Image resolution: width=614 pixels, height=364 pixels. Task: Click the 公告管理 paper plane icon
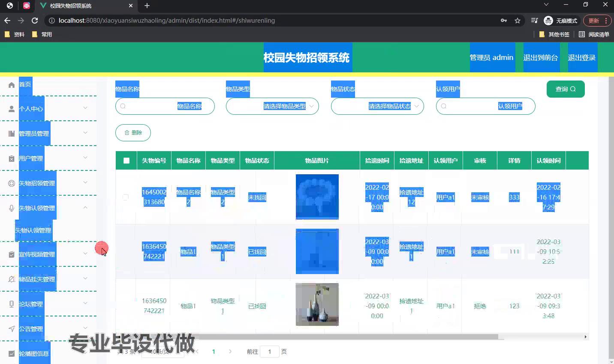pyautogui.click(x=12, y=329)
